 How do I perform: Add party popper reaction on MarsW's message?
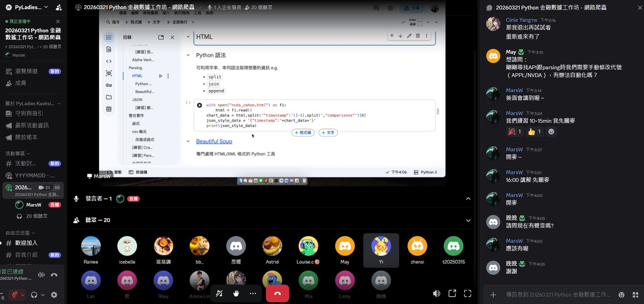[x=514, y=132]
